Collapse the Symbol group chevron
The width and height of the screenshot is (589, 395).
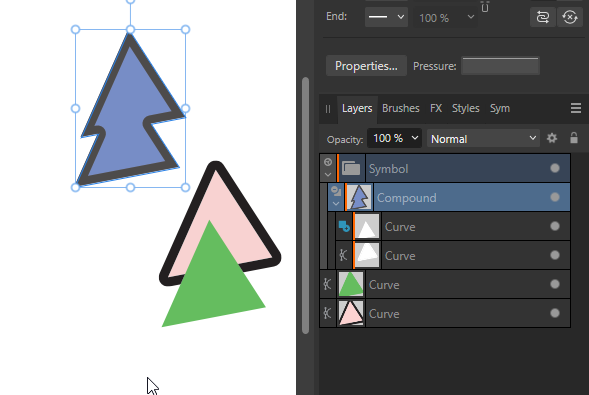click(x=328, y=175)
